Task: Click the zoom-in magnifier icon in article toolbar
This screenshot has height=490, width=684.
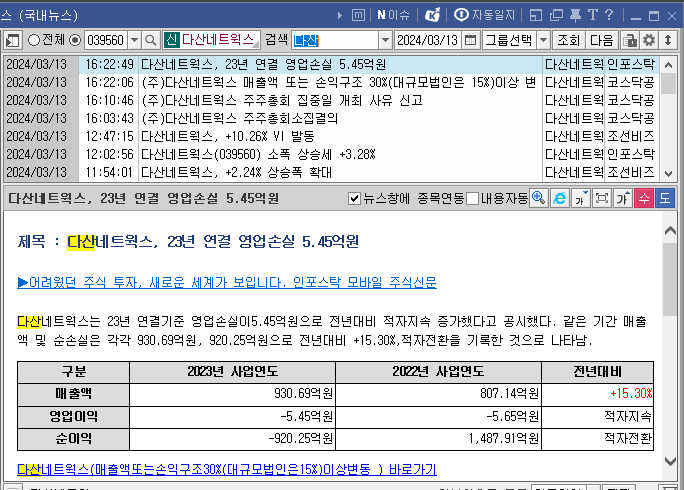Action: coord(539,199)
